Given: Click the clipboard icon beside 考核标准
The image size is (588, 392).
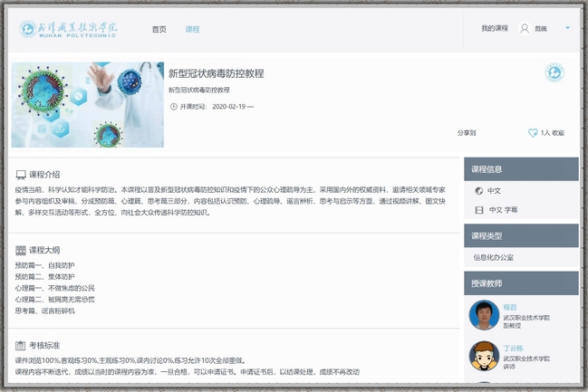Looking at the screenshot, I should click(x=21, y=346).
